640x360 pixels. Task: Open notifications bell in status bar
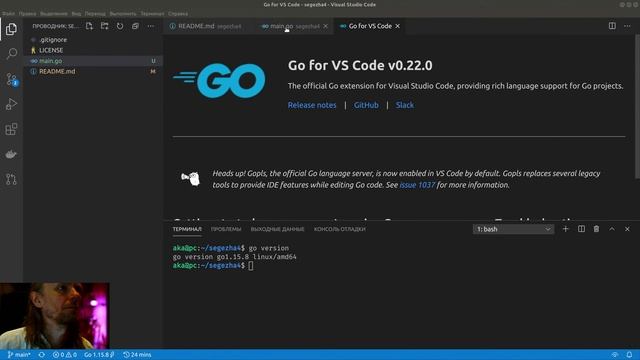tap(629, 355)
